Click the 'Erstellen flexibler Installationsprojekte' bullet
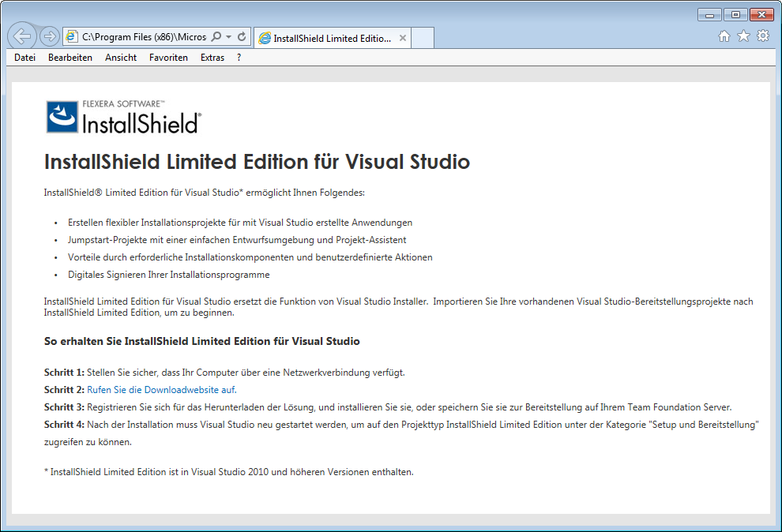The height and width of the screenshot is (532, 782). (240, 223)
